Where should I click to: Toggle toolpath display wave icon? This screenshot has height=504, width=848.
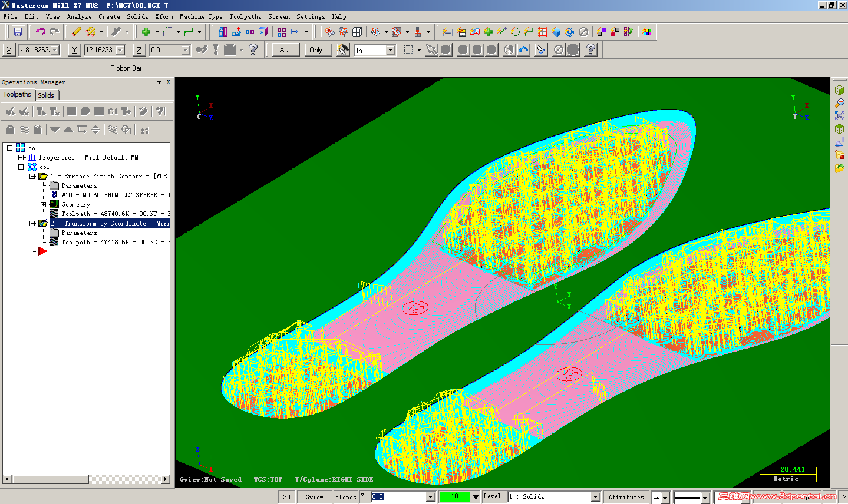click(24, 130)
